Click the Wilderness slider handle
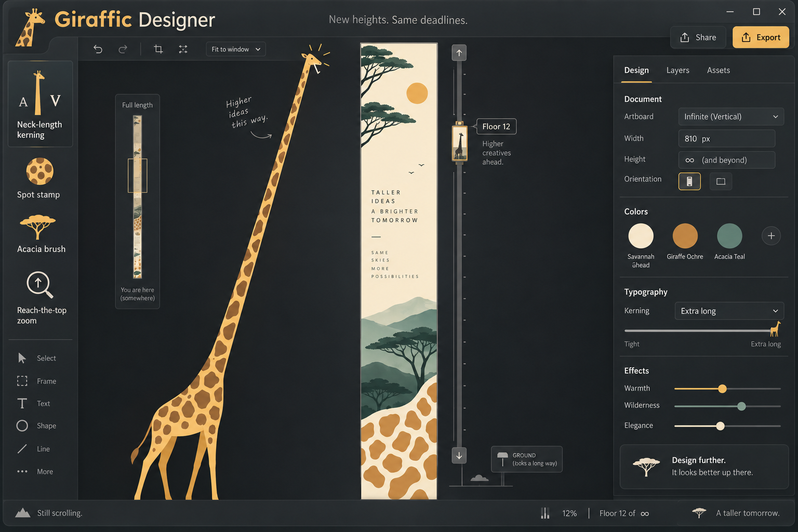This screenshot has height=532, width=798. coord(741,406)
